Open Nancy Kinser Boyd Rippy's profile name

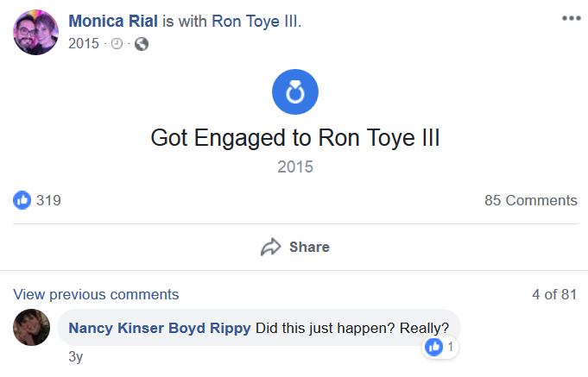(x=160, y=328)
